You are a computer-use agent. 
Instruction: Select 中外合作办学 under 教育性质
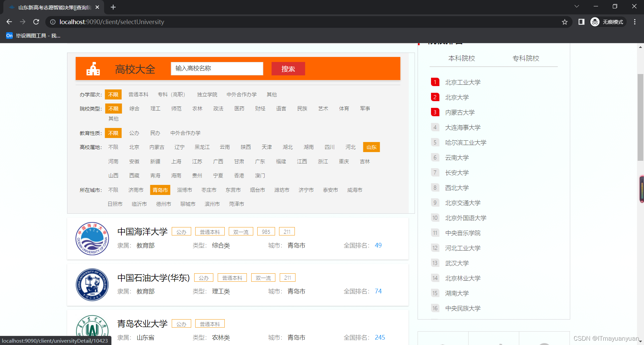tap(185, 133)
